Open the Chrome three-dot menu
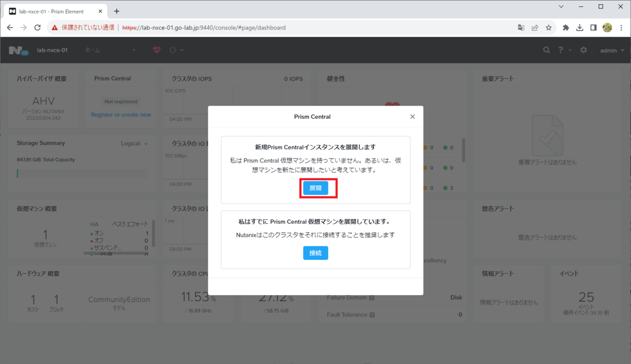631x364 pixels. point(622,27)
